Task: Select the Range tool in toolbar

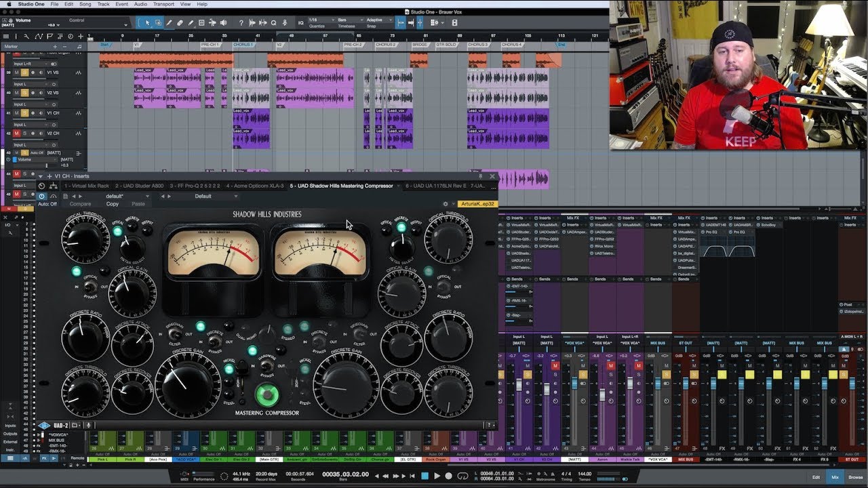Action: (158, 23)
